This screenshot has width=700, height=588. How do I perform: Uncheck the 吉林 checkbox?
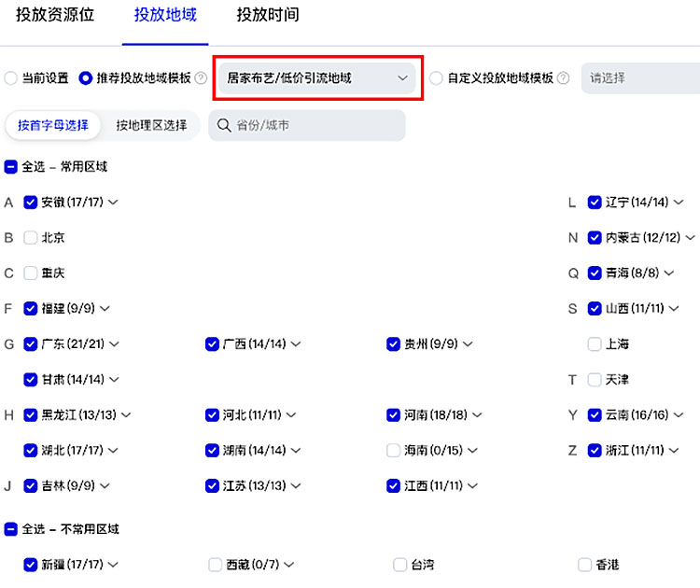(x=31, y=485)
